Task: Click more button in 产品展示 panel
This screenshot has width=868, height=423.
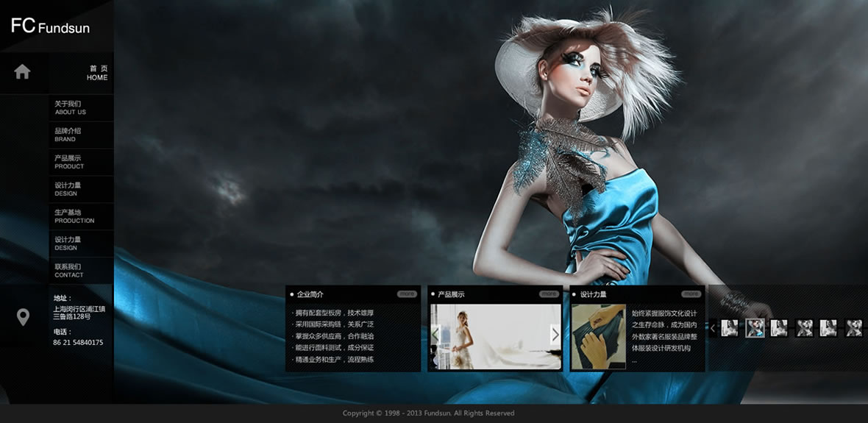Action: tap(549, 294)
